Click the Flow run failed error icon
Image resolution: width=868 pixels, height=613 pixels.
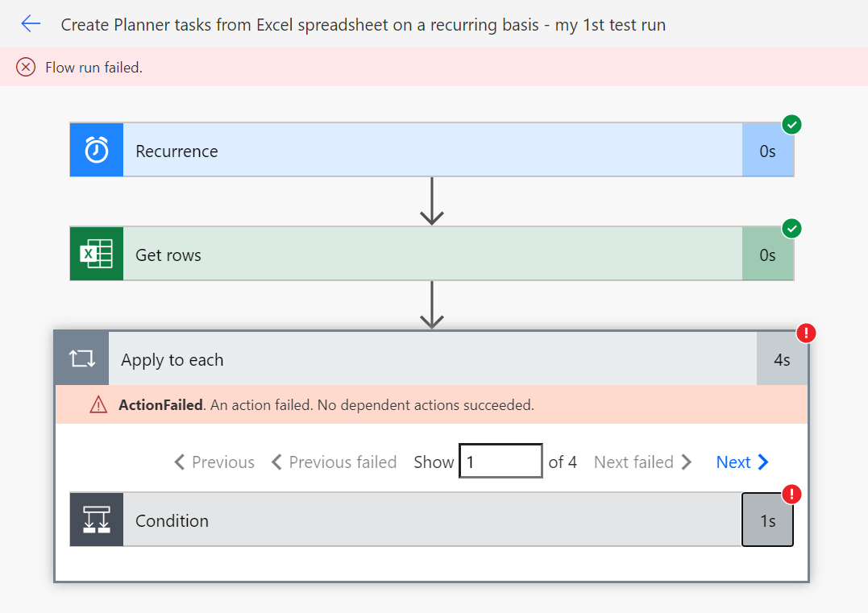point(27,68)
